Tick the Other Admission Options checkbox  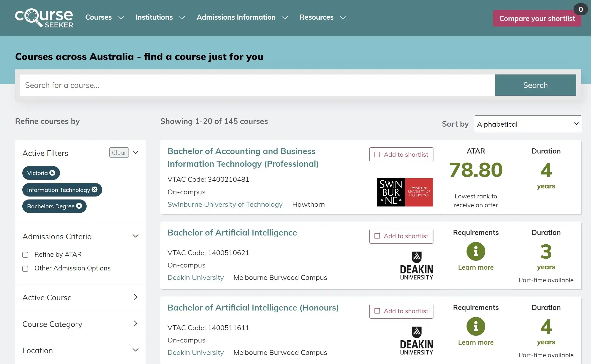point(25,269)
